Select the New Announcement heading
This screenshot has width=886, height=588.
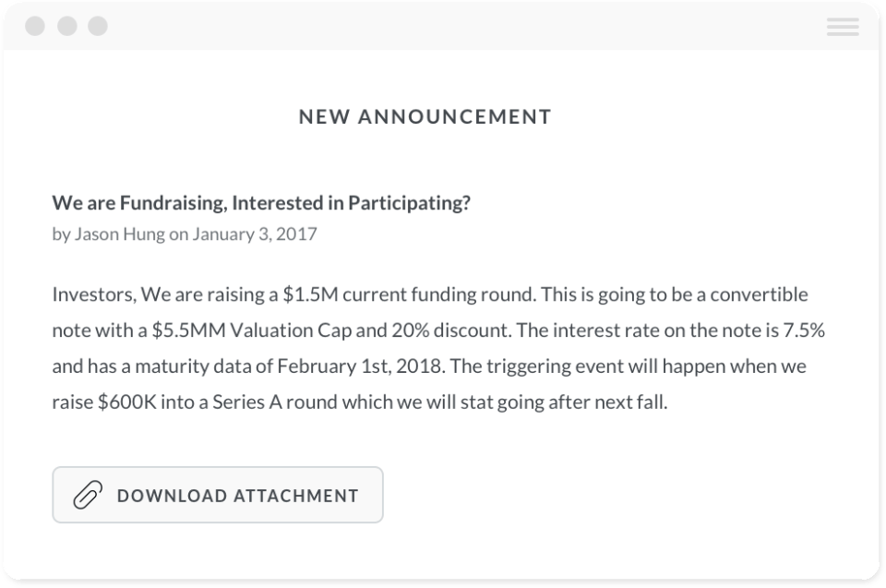pyautogui.click(x=425, y=117)
